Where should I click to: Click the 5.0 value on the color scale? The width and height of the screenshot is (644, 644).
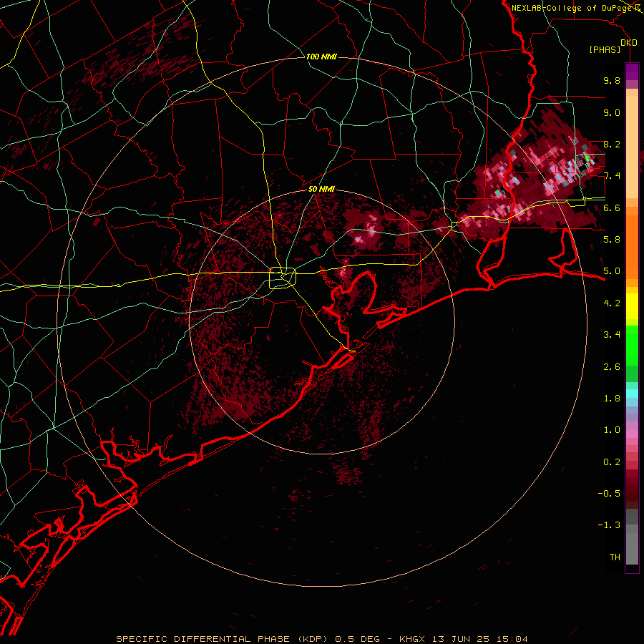tap(612, 271)
